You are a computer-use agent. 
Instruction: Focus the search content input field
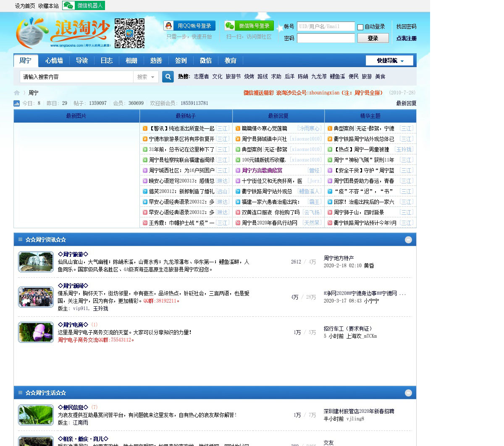pos(76,77)
